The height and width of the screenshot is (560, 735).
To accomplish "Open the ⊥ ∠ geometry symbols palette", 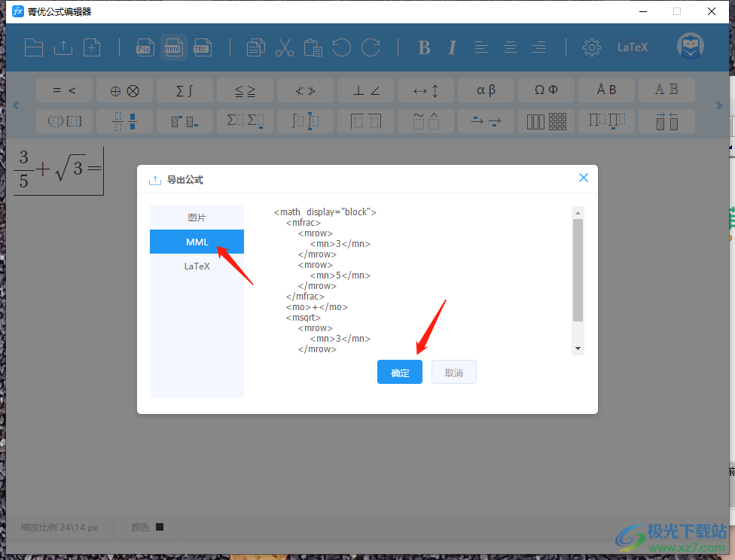I will (366, 90).
